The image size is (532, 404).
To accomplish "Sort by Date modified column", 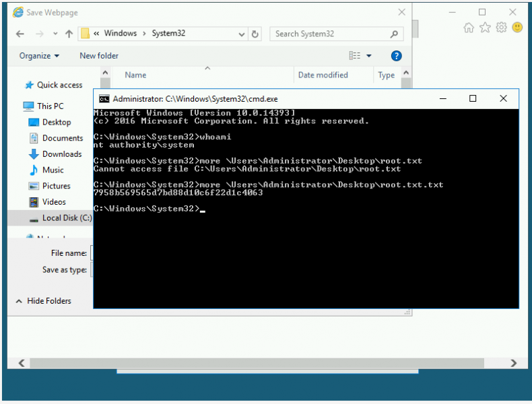I will click(323, 75).
